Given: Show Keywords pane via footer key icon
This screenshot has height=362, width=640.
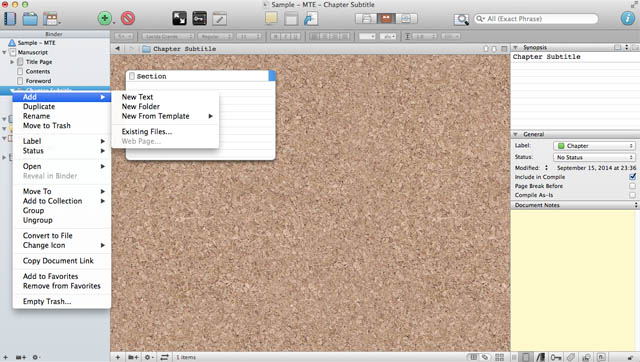Looking at the screenshot, I should click(556, 357).
